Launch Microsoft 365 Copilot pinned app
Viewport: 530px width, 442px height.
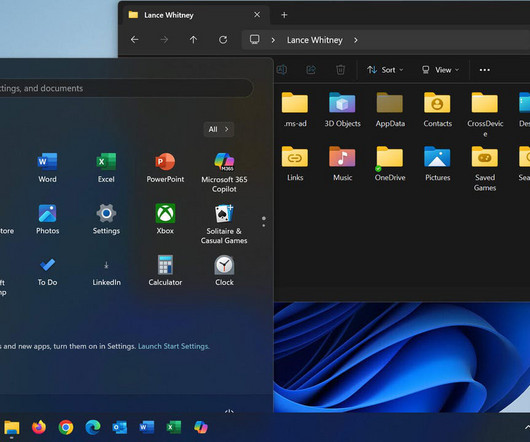[224, 172]
